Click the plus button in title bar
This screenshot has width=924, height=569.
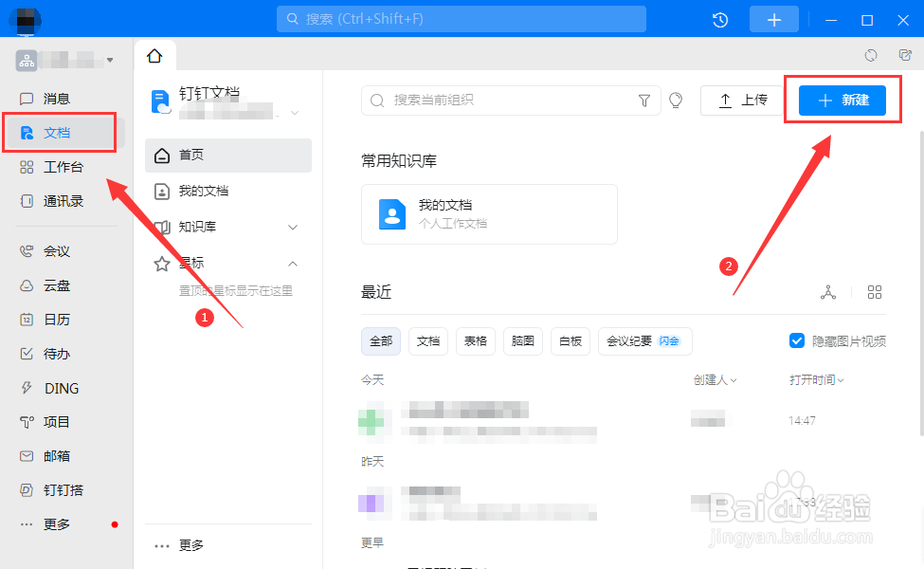tap(773, 20)
